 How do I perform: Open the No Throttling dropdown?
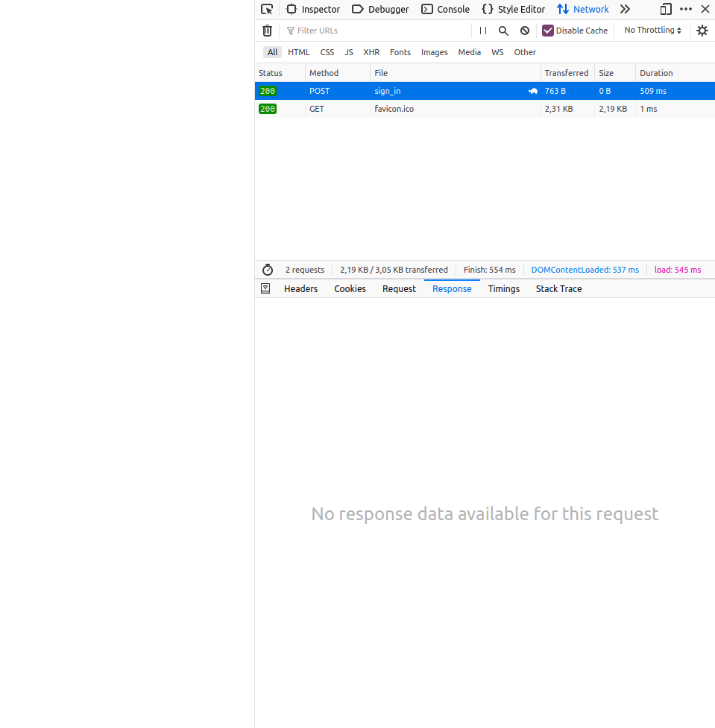pos(652,30)
